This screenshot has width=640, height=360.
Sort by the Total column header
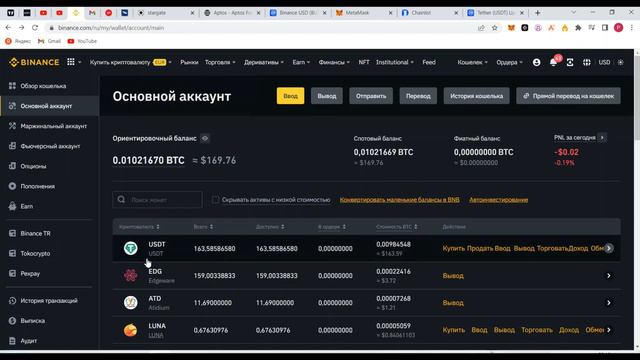tap(203, 227)
